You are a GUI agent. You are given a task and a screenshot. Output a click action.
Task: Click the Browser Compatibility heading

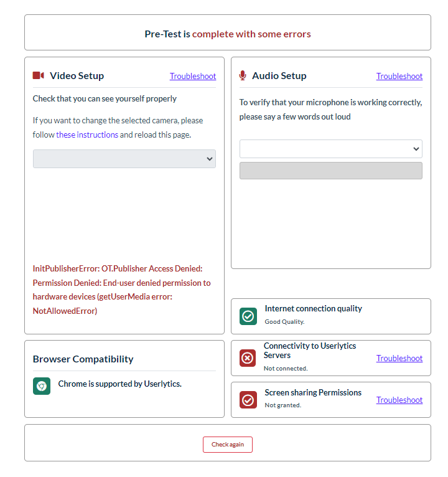coord(83,359)
